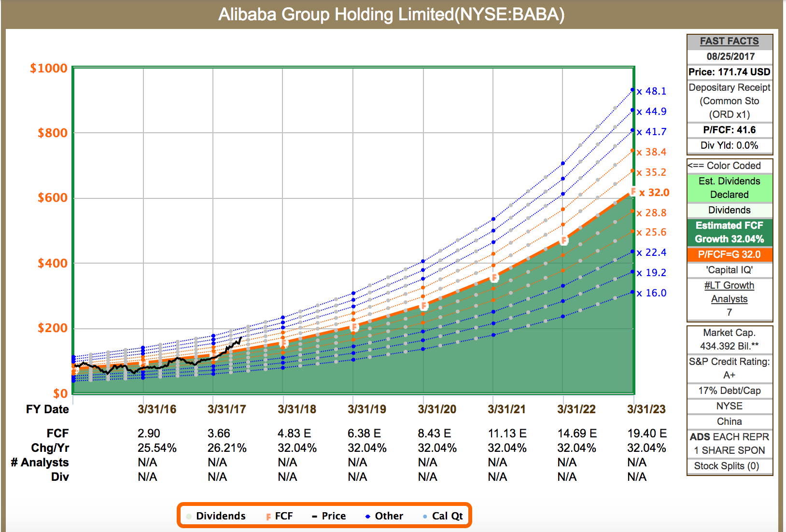
Task: Select the Cal Qt legend icon
Action: coord(424,516)
